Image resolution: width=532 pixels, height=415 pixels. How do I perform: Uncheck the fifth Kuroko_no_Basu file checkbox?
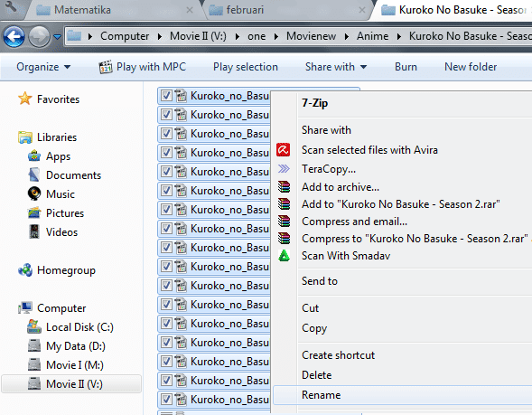tap(166, 172)
